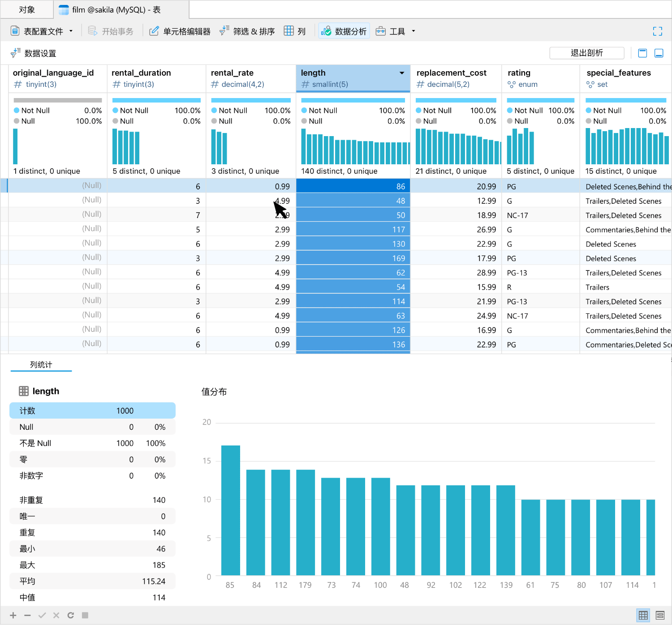Screen dimensions: 672x625
Task: Enter fullscreen with the expand icon
Action: click(658, 31)
